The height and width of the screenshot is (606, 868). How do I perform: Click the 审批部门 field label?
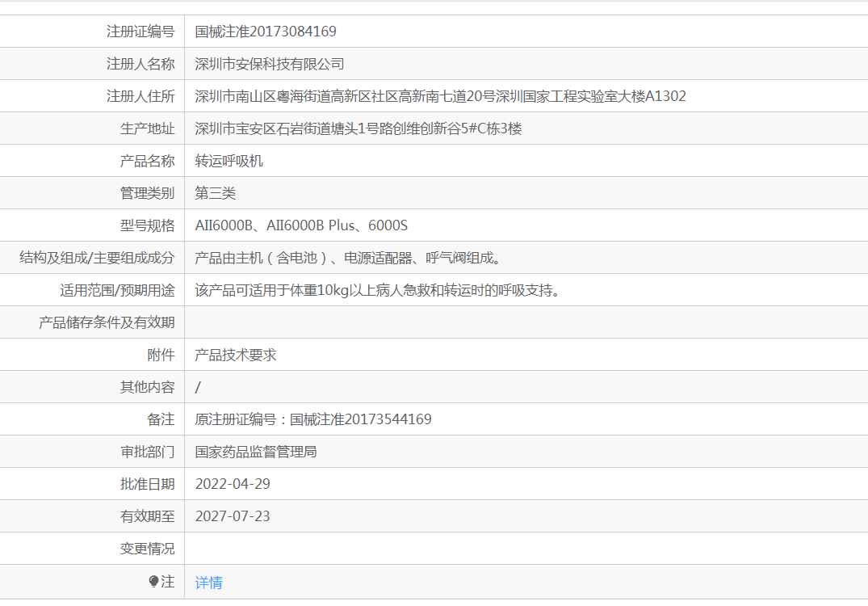click(x=147, y=452)
